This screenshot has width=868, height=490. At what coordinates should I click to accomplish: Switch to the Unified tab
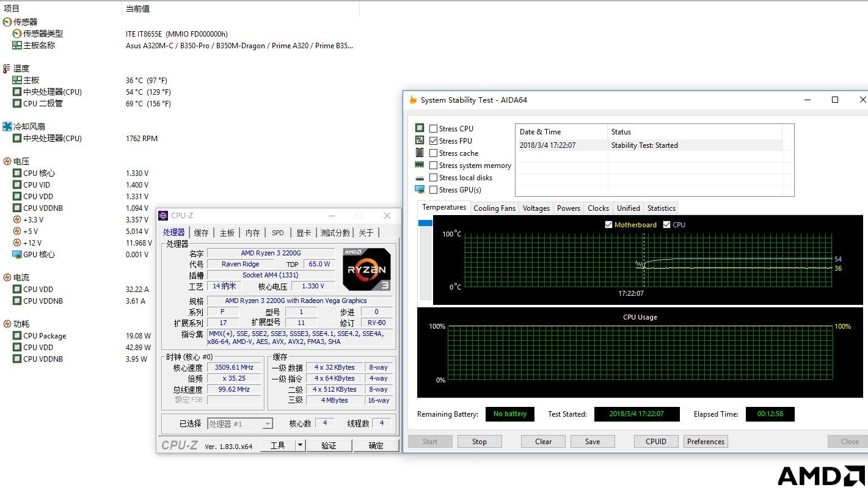[629, 208]
